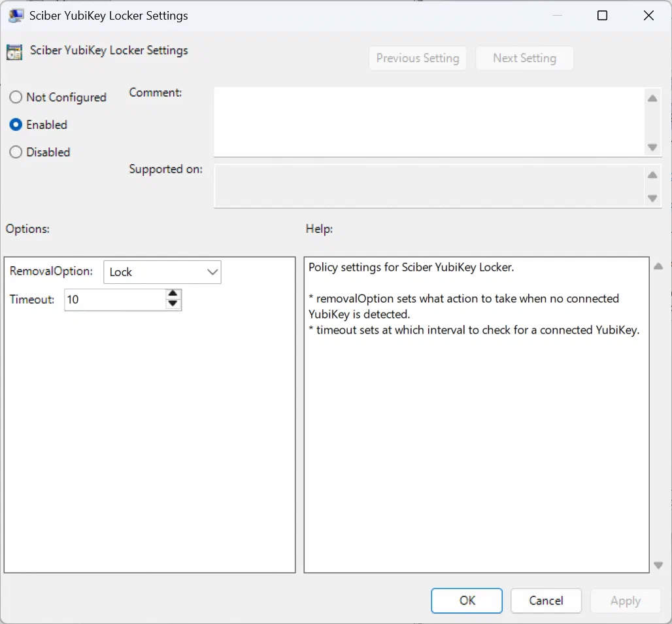Click the Apply button
The height and width of the screenshot is (624, 672).
(x=626, y=600)
